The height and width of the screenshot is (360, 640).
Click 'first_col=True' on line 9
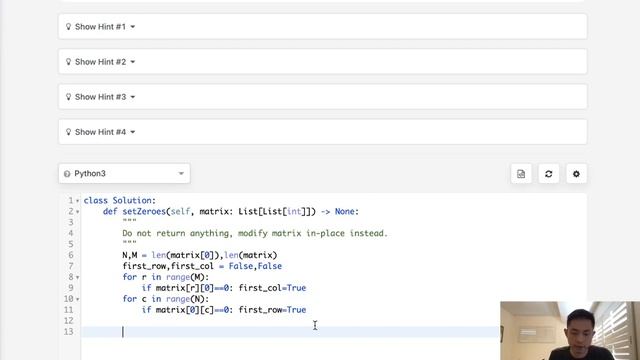point(272,288)
